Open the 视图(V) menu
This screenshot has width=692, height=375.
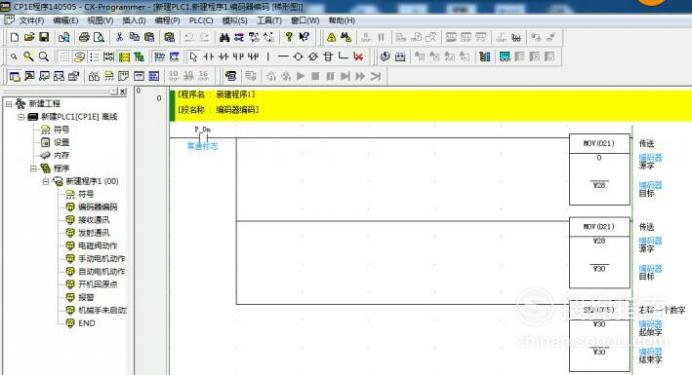click(100, 20)
